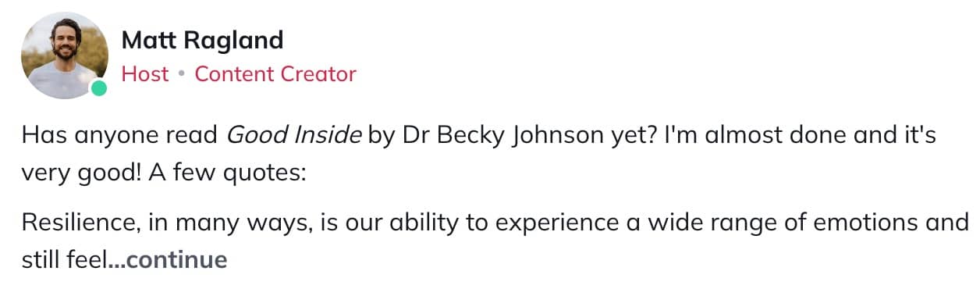Open the Matt Ragland author name
Viewport: 980px width, 289px height.
(x=202, y=40)
